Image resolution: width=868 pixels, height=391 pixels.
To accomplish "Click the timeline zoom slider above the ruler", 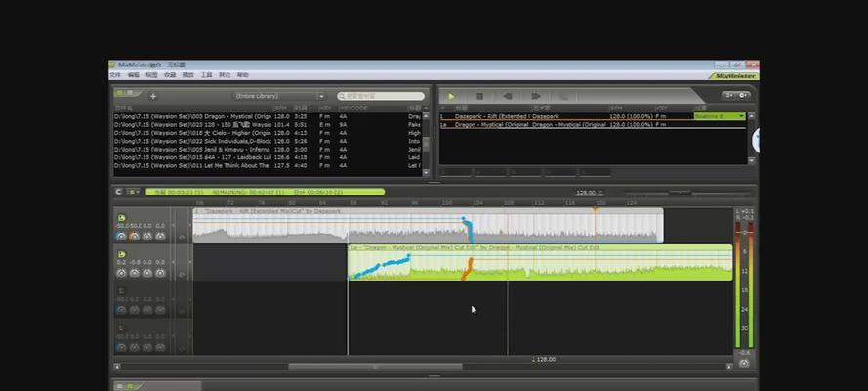I will (x=680, y=193).
